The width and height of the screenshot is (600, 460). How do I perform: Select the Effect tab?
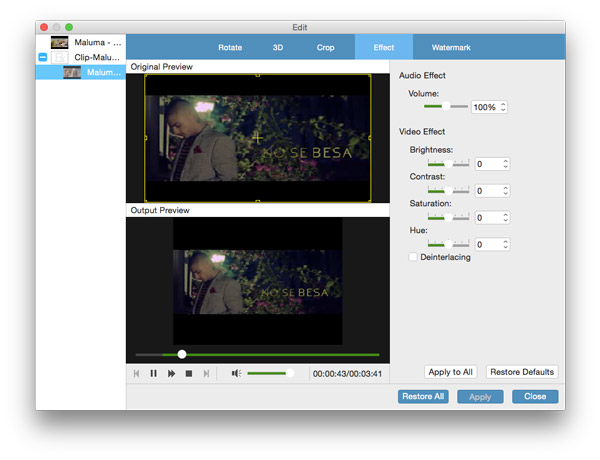384,47
